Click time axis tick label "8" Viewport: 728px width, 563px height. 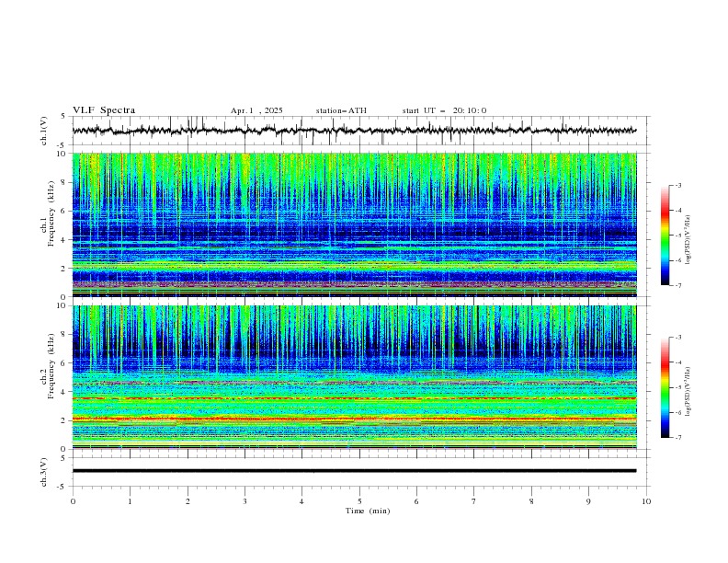coord(531,501)
